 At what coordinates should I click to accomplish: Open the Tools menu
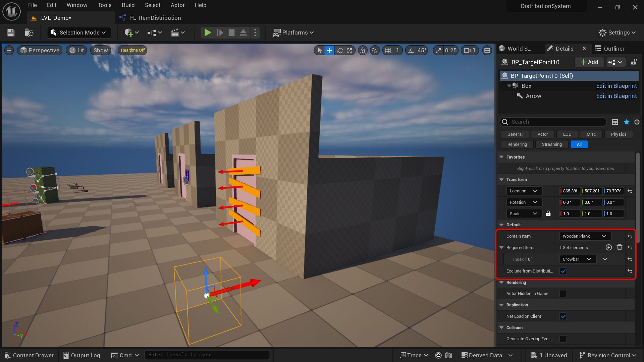point(104,5)
